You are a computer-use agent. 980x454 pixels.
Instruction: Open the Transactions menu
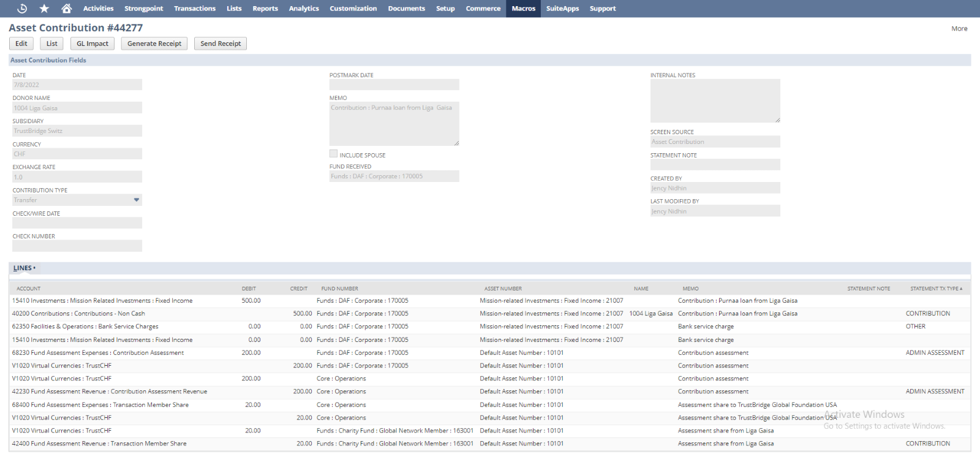tap(194, 9)
